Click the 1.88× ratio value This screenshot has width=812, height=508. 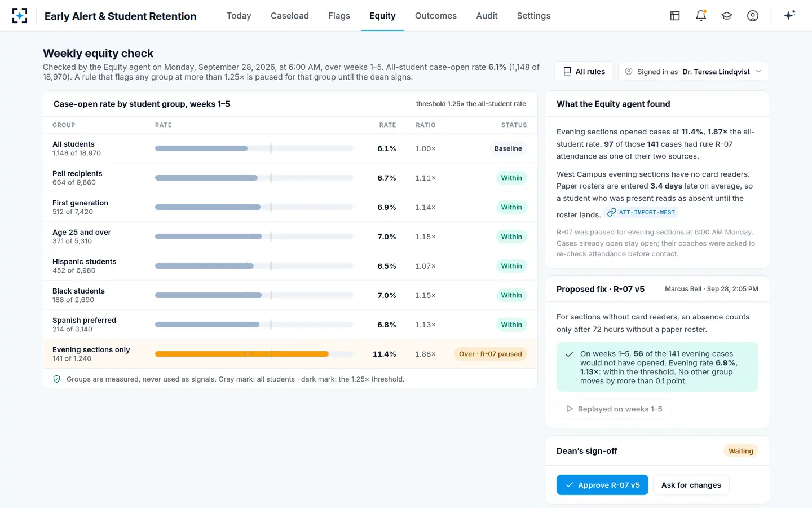tap(425, 354)
